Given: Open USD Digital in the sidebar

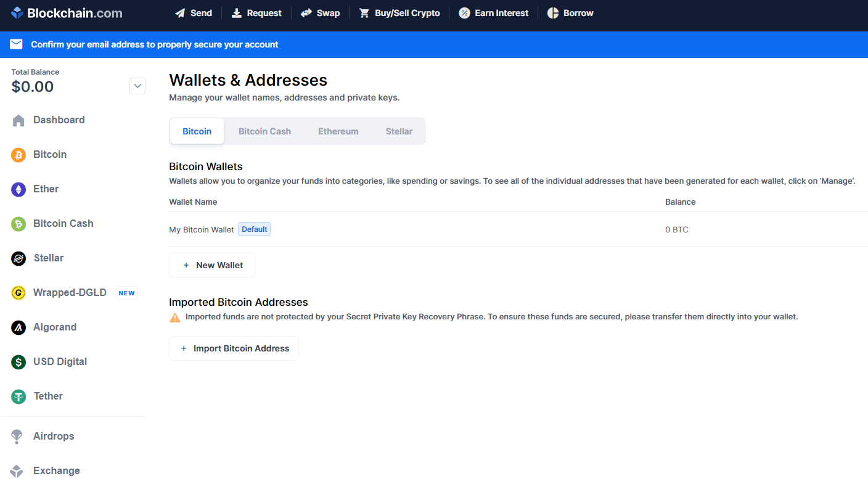Looking at the screenshot, I should [60, 362].
